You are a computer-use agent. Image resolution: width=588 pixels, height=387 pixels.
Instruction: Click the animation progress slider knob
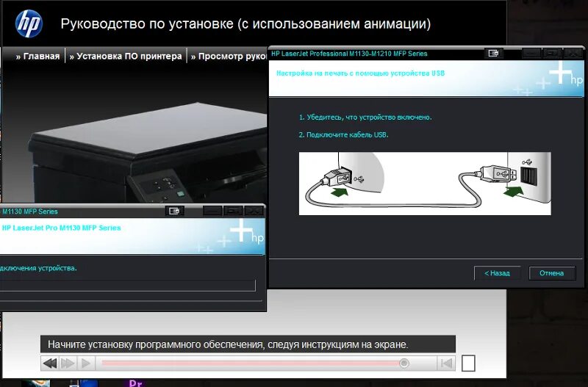point(404,363)
